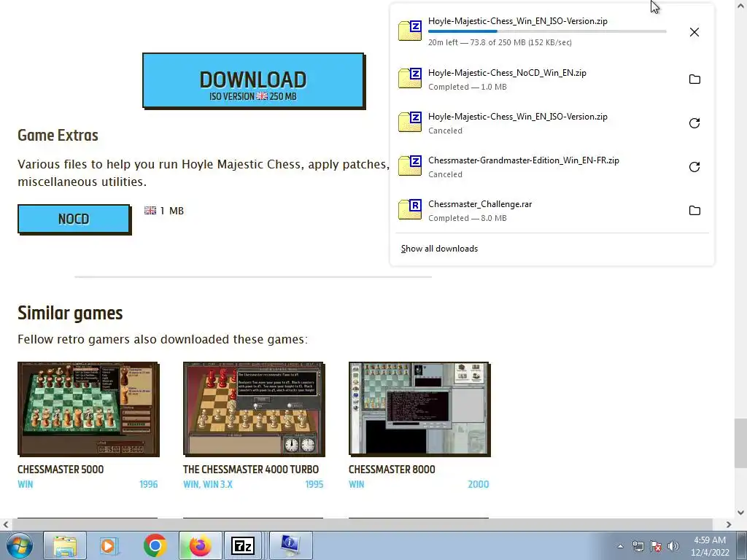Screen dimensions: 747x560
Task: Open folder for Hoyle-Majestic-Chess_NoCD_Win_EN.zip
Action: click(x=694, y=79)
